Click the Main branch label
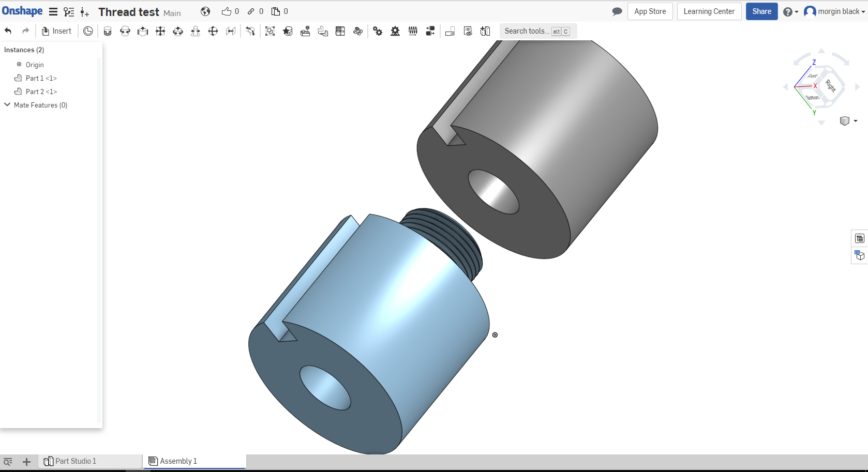Viewport: 868px width, 472px height. pos(172,13)
